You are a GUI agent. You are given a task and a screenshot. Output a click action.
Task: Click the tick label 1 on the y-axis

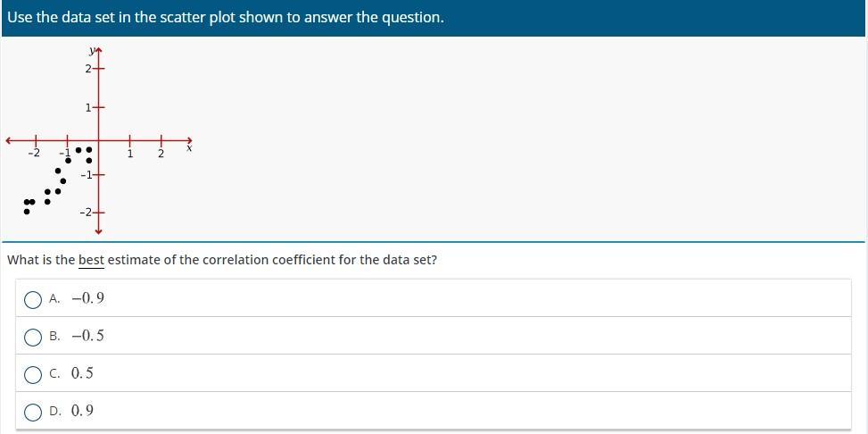click(88, 107)
